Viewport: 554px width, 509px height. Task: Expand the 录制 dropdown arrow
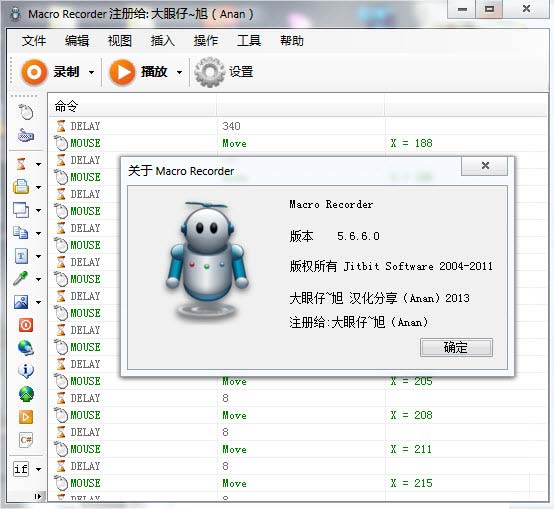tap(92, 72)
